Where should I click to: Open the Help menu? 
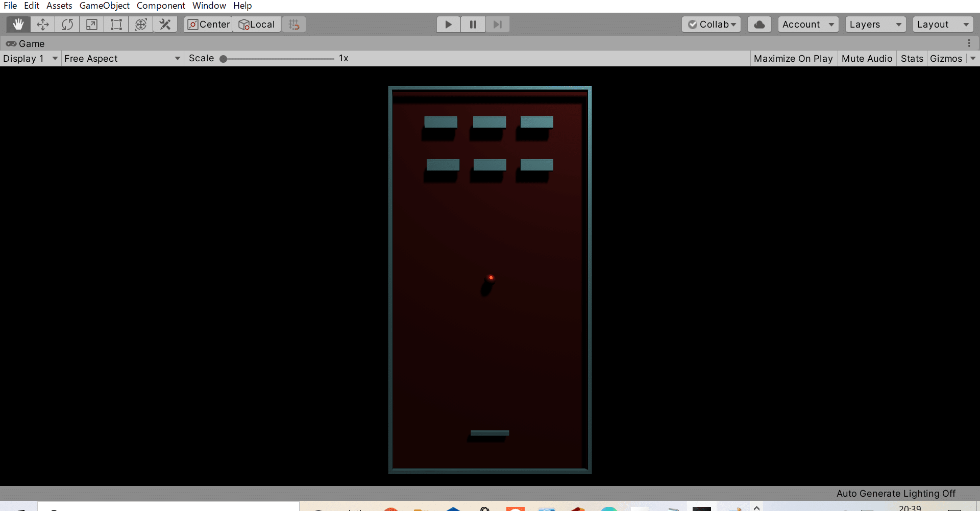[243, 6]
